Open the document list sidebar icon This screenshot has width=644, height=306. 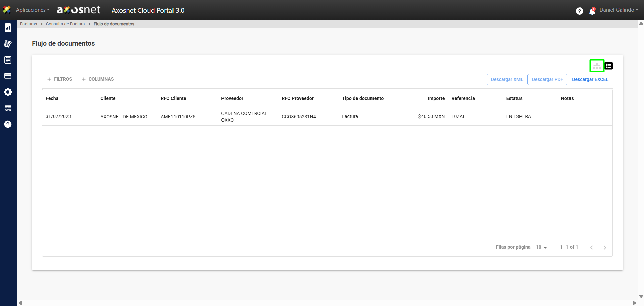[x=8, y=60]
